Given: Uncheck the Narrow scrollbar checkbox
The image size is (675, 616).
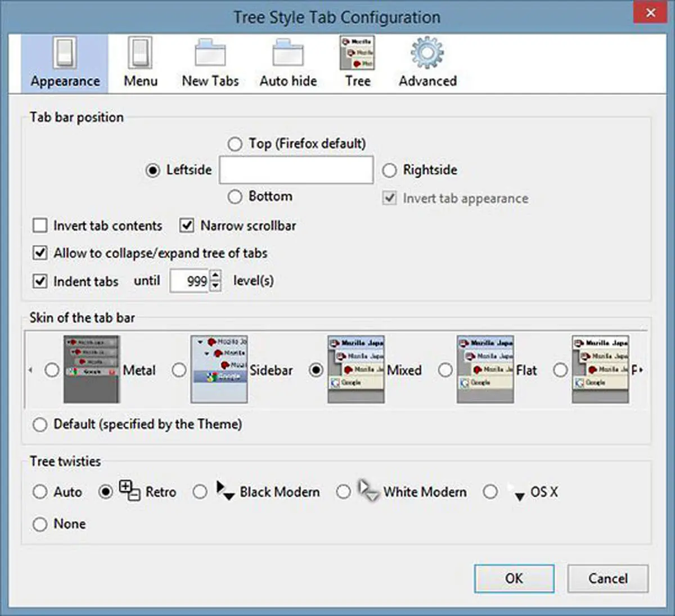Looking at the screenshot, I should [187, 226].
